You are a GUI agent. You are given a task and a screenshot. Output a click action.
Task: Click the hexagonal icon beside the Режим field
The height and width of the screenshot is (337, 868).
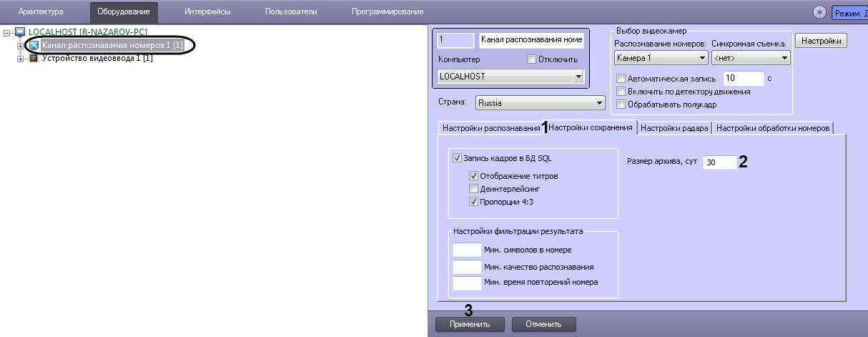819,12
